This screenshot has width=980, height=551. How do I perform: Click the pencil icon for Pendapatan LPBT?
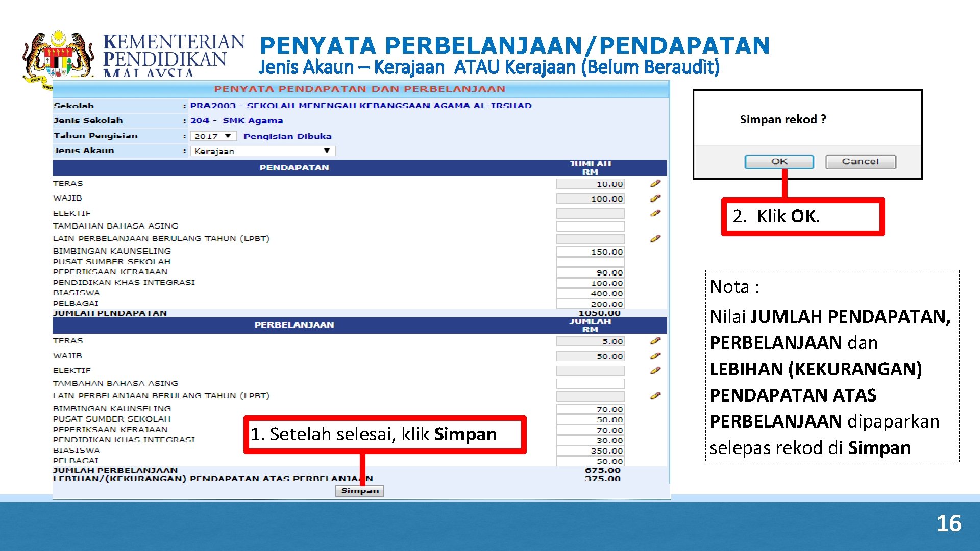tap(655, 238)
